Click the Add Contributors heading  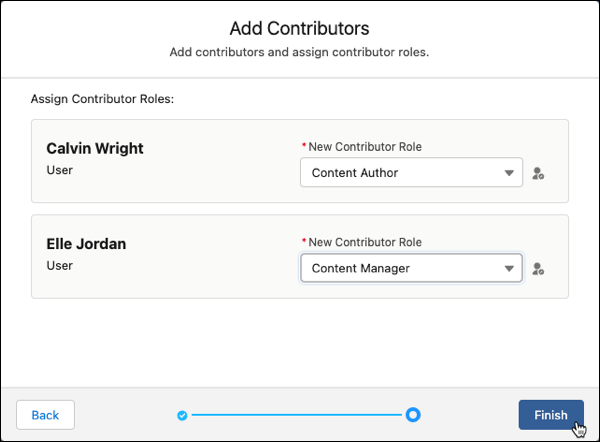[300, 28]
